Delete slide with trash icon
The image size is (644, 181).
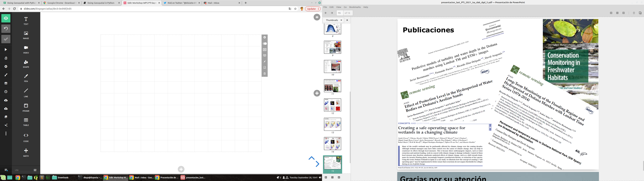pyautogui.click(x=265, y=74)
